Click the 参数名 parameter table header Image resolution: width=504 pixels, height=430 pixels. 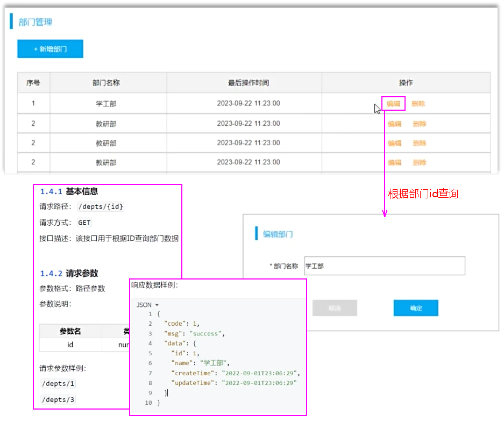pyautogui.click(x=70, y=331)
